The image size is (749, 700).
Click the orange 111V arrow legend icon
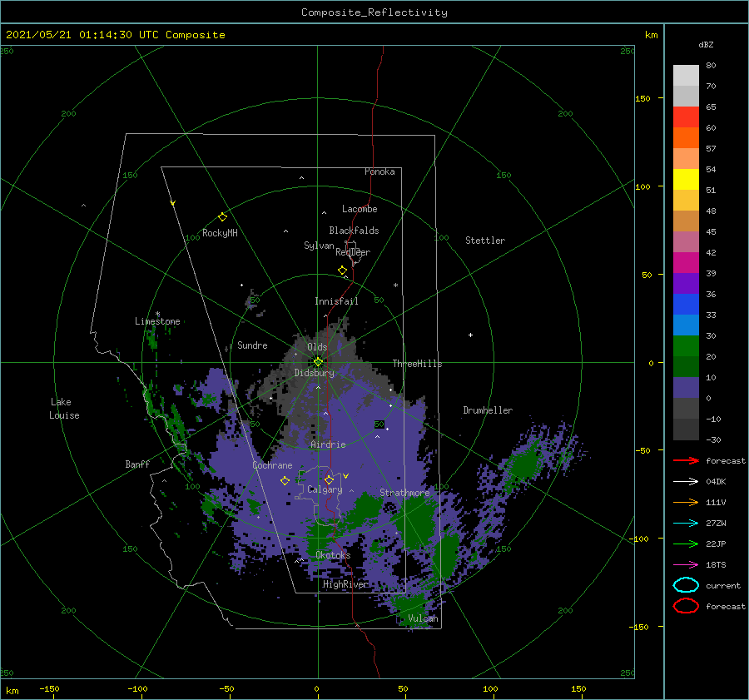(x=686, y=502)
